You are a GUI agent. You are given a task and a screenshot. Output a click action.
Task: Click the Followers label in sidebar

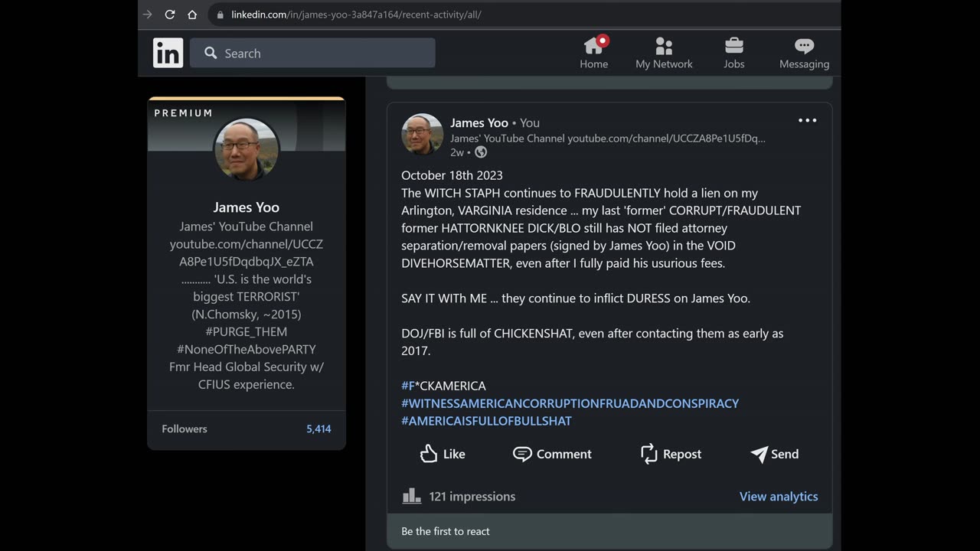pyautogui.click(x=185, y=429)
